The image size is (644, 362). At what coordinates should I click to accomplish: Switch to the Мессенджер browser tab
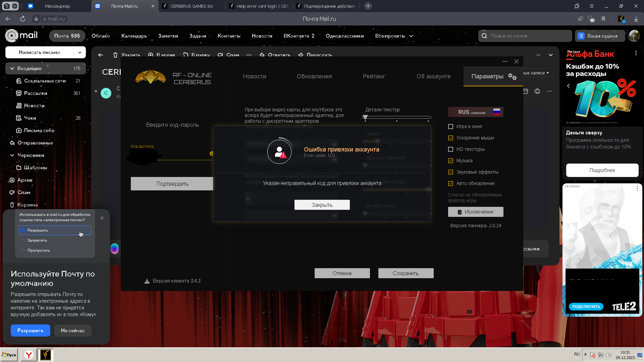[x=57, y=6]
